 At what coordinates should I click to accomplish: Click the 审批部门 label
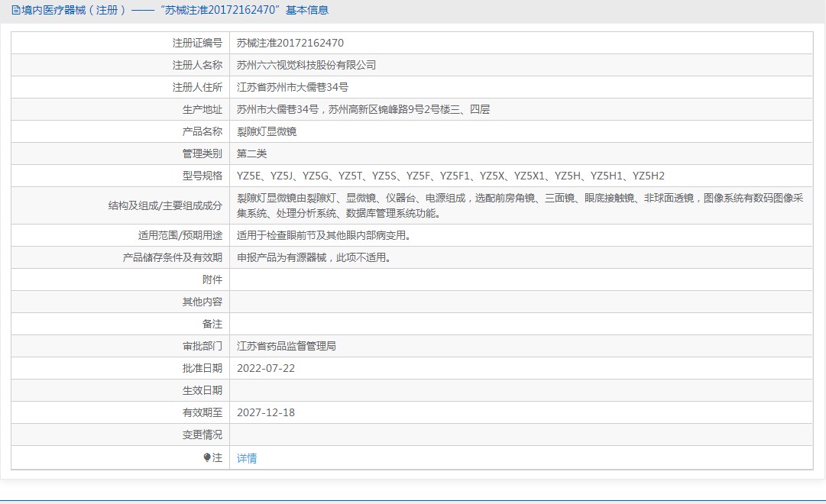tap(202, 346)
